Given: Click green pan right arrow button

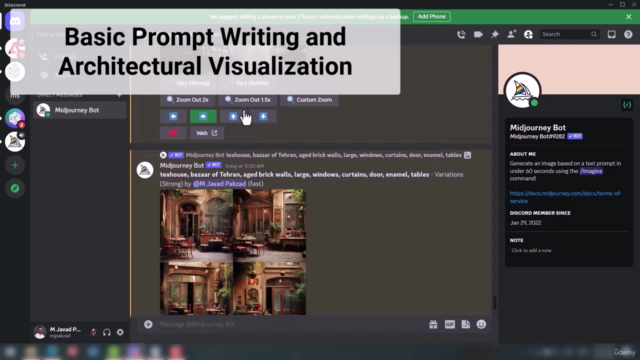Looking at the screenshot, I should point(203,116).
